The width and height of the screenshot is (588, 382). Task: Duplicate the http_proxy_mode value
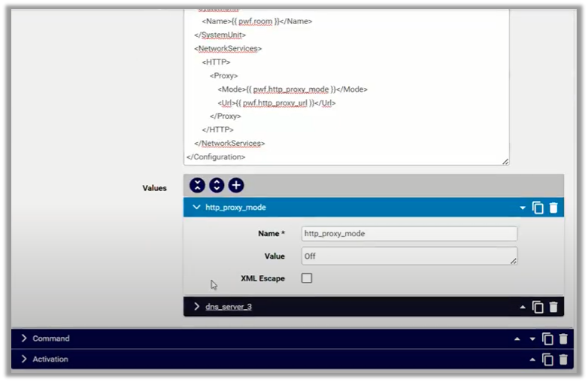tap(538, 208)
